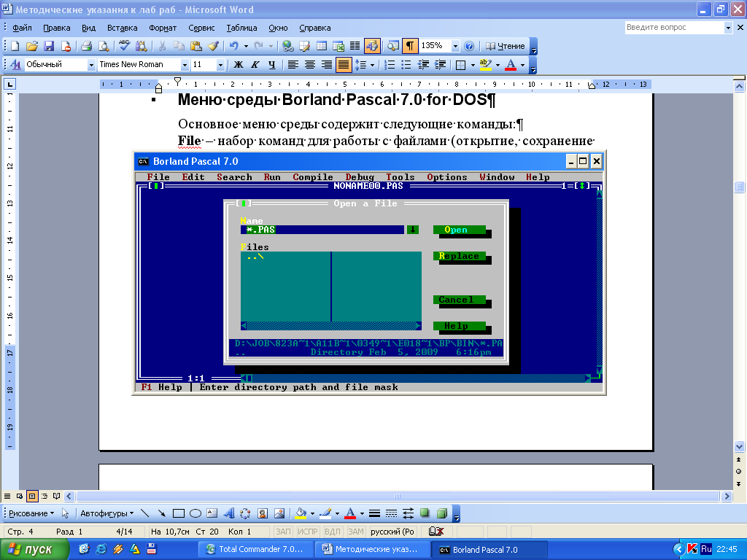
Task: Apply fill color bucket in drawing toolbar
Action: (301, 513)
